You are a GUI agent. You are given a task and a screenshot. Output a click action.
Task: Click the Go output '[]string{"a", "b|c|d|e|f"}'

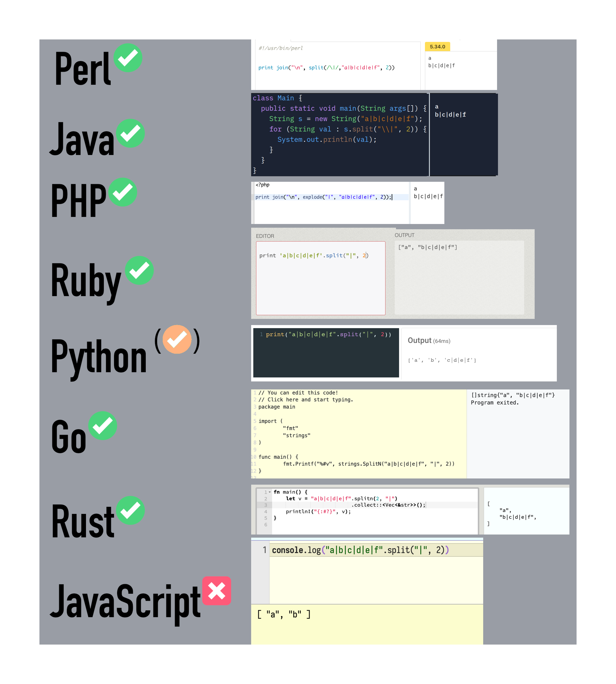pyautogui.click(x=513, y=395)
